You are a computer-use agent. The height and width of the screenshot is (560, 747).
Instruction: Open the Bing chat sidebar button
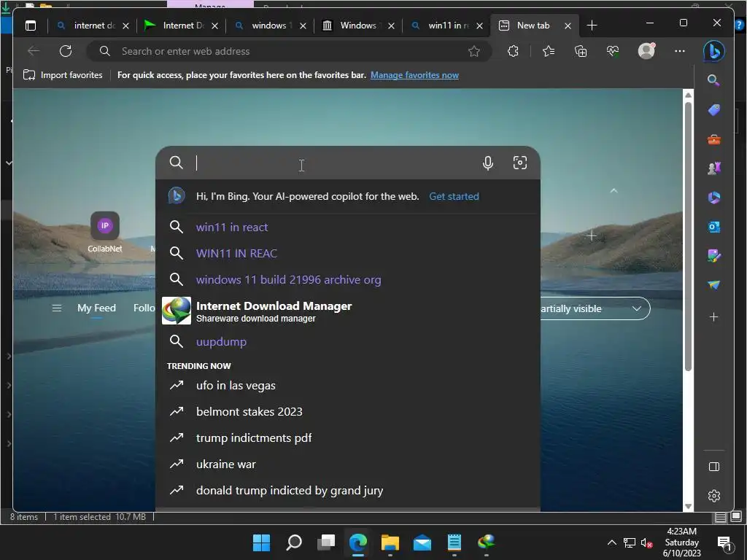coord(713,51)
